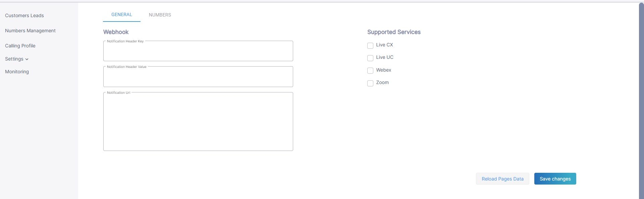Switch to the NUMBERS tab
Image resolution: width=644 pixels, height=199 pixels.
pyautogui.click(x=160, y=15)
